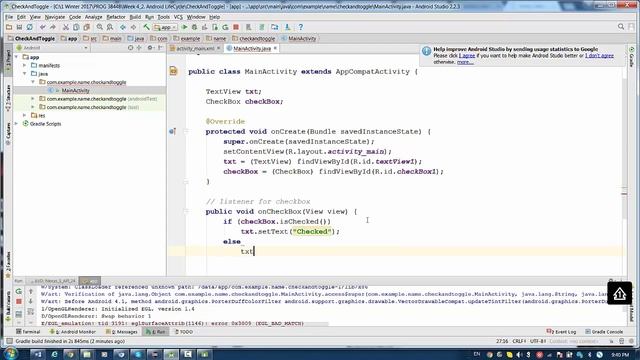Viewport: 640px width, 360px height.
Task: Expand the Gradle Scripts node
Action: 17,124
